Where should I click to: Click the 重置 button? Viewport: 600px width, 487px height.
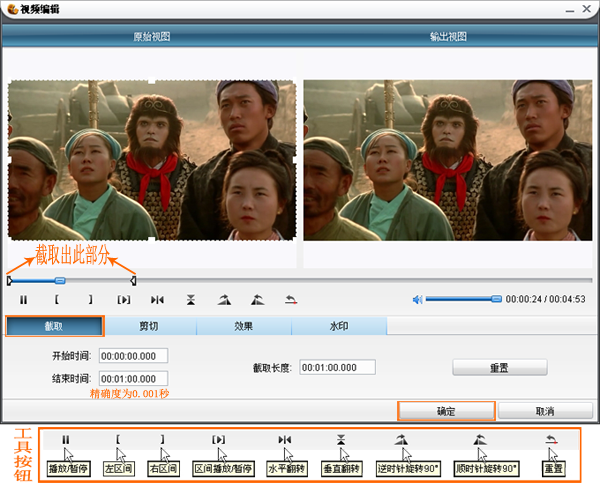click(x=500, y=368)
